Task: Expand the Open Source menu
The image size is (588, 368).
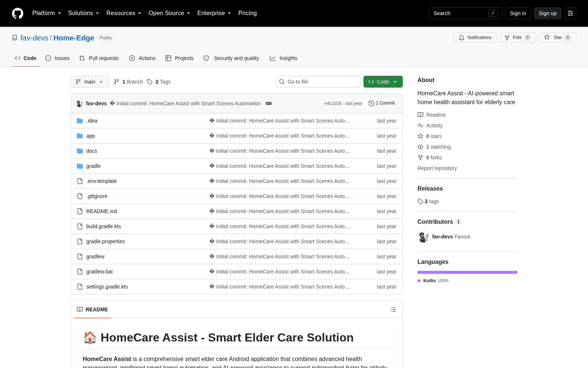Action: pos(169,13)
